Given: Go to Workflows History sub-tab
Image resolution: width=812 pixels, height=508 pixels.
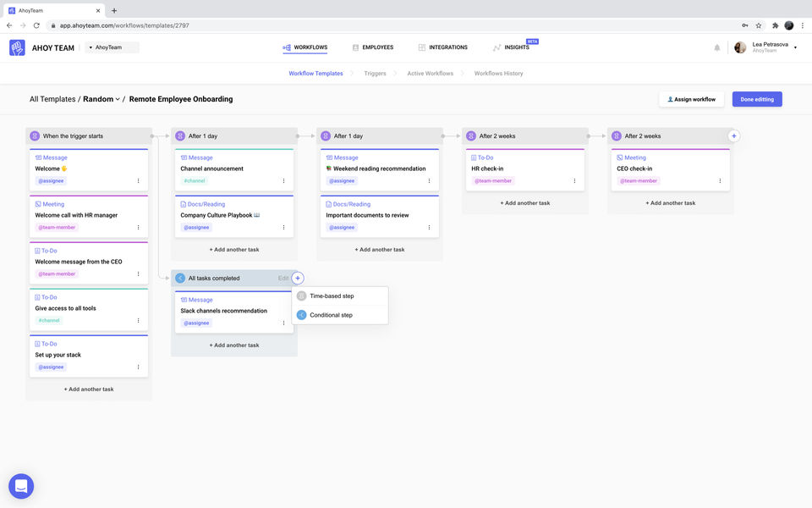Looking at the screenshot, I should click(x=499, y=74).
